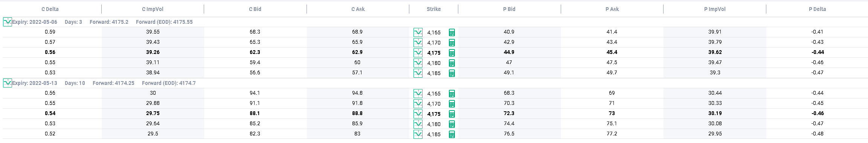Open chart icon for 4,165 strike, 2022-05-06 expiry
868x143 pixels.
(418, 32)
